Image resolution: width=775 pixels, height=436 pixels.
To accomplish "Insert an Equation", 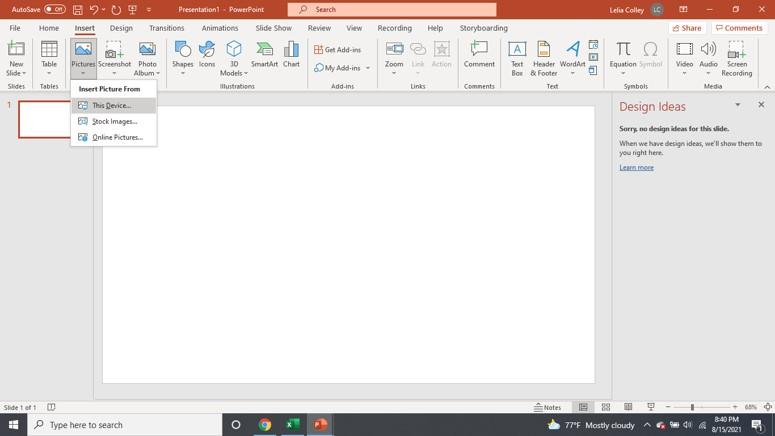I will [623, 58].
